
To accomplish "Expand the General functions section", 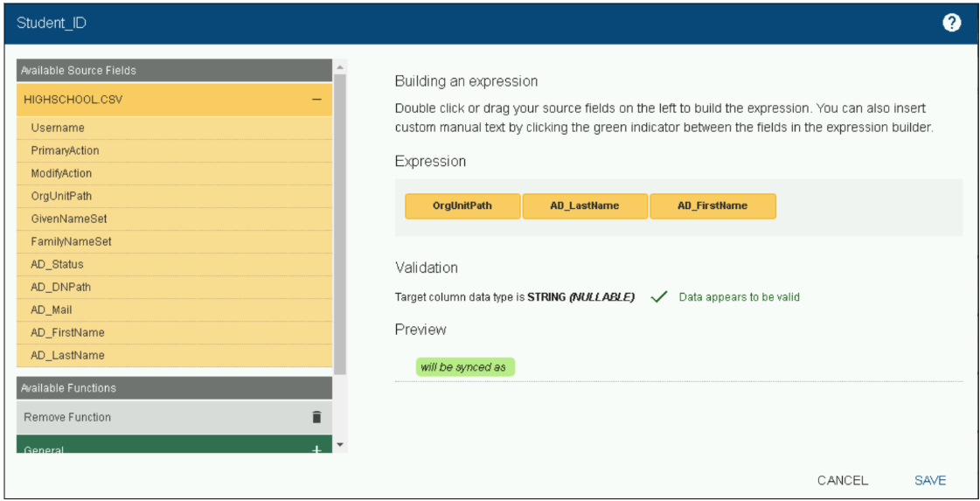I will (x=316, y=449).
